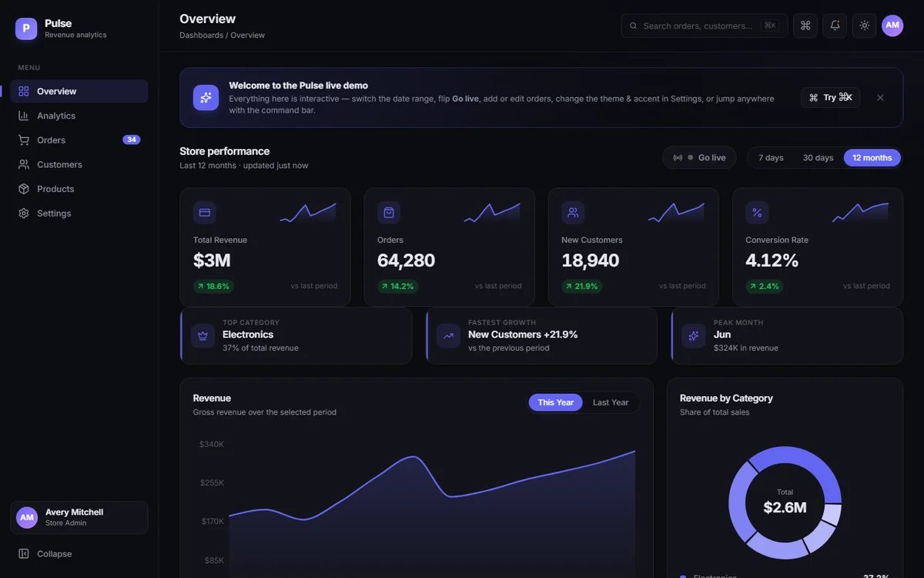The image size is (924, 578).
Task: Click the Conversion Rate percent icon
Action: [757, 213]
